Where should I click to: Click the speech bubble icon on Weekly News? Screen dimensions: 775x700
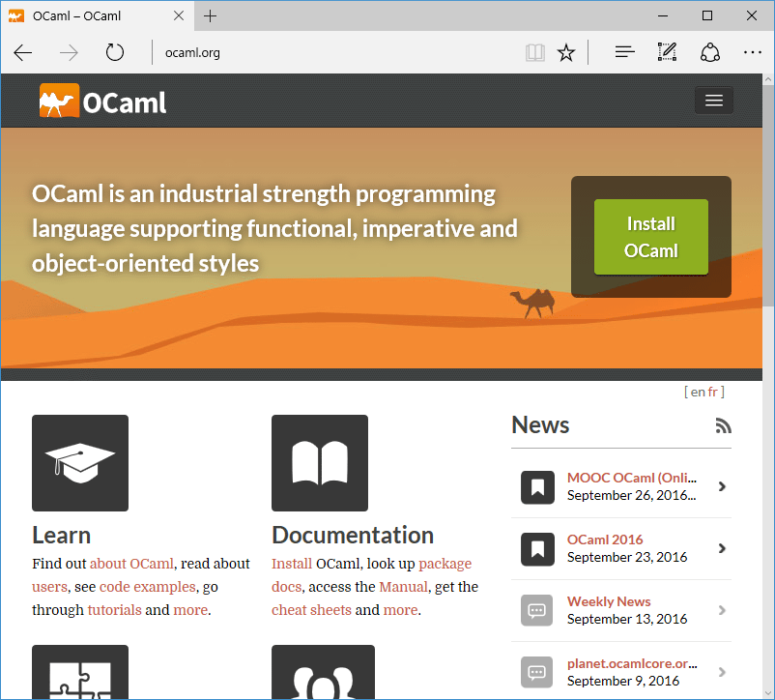pos(537,610)
